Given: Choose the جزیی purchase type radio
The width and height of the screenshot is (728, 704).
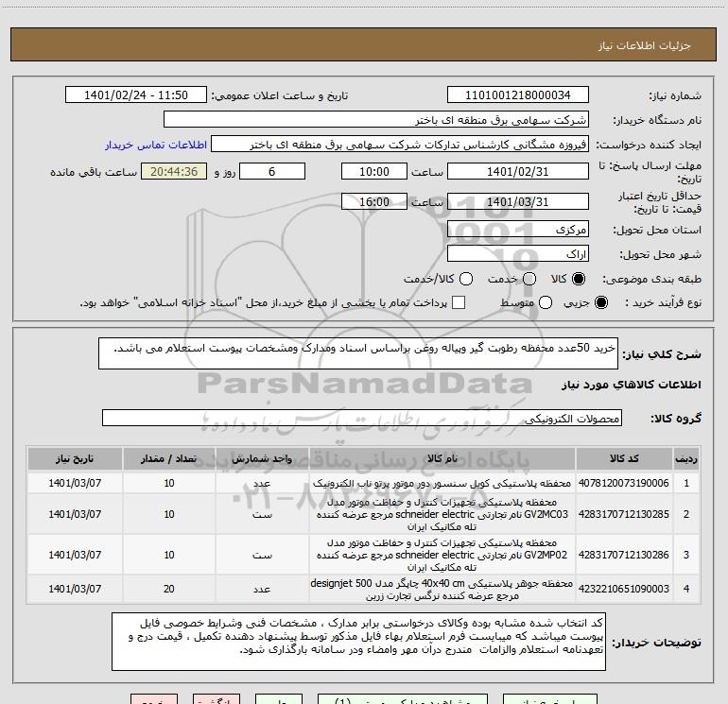Looking at the screenshot, I should pos(600,302).
